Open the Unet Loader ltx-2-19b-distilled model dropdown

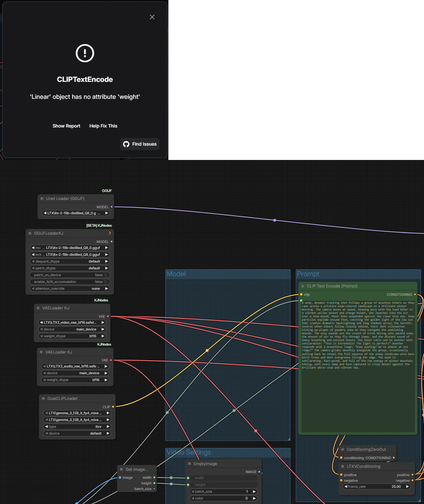[76, 213]
